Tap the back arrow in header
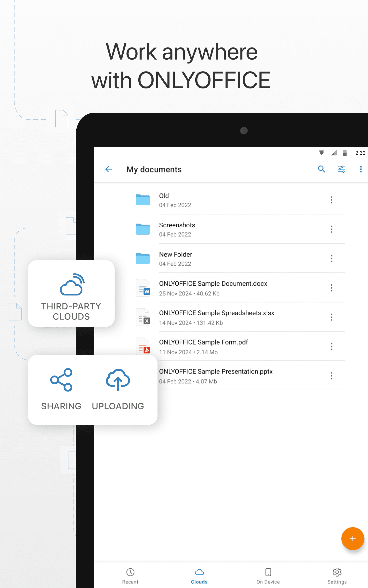The height and width of the screenshot is (588, 368). [x=108, y=169]
